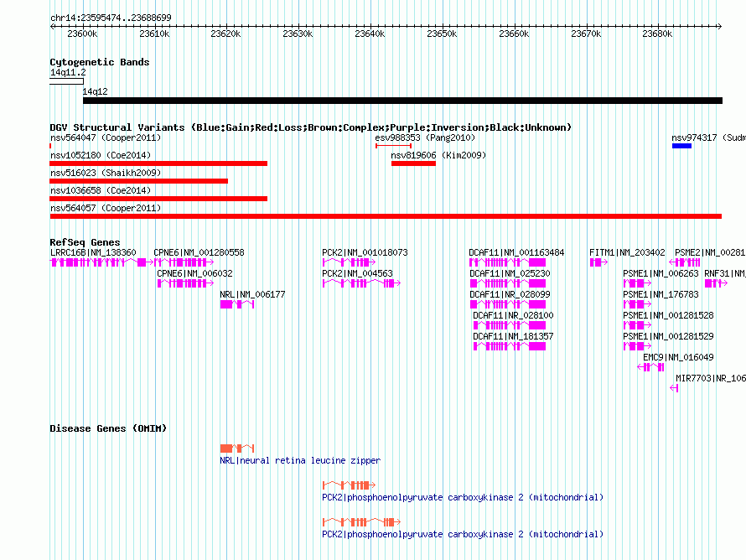The height and width of the screenshot is (560, 746).
Task: Click the 23660k ruler tick label
Action: click(x=513, y=34)
